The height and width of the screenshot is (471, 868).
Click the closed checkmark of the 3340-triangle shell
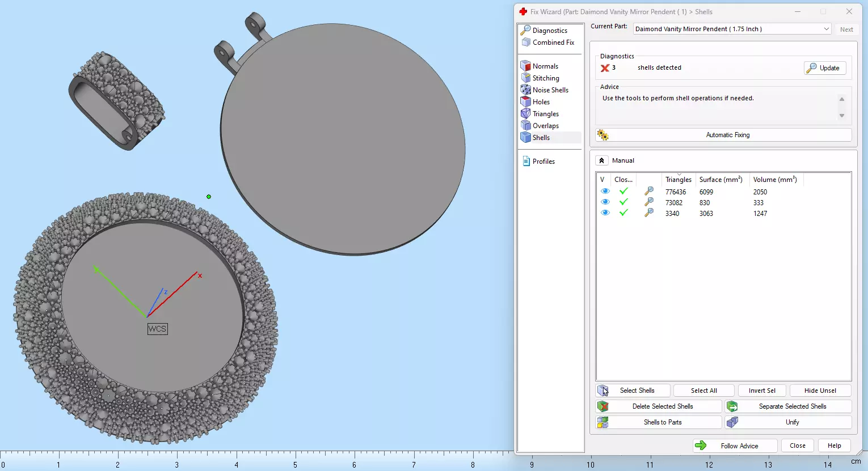[623, 213]
